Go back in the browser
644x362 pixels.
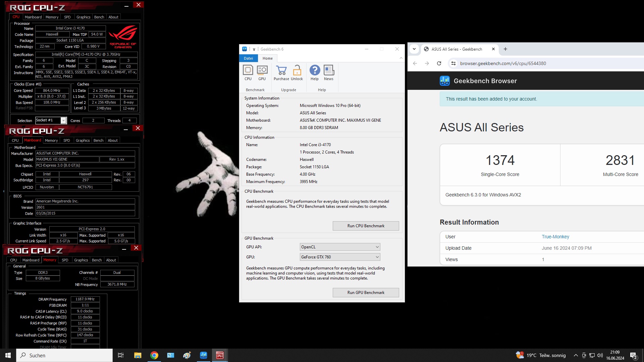pyautogui.click(x=415, y=63)
